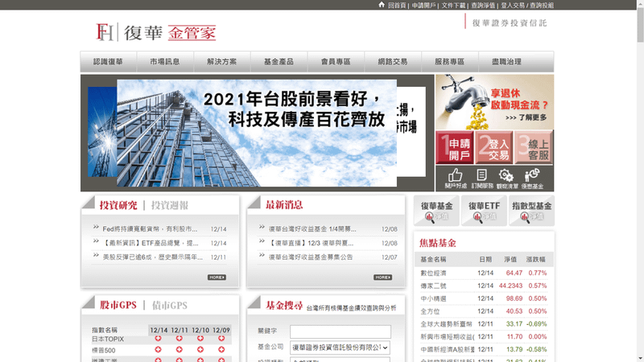This screenshot has height=362, width=644.
Task: Open the thumbs-up 開戶好處 icon
Action: 456,178
